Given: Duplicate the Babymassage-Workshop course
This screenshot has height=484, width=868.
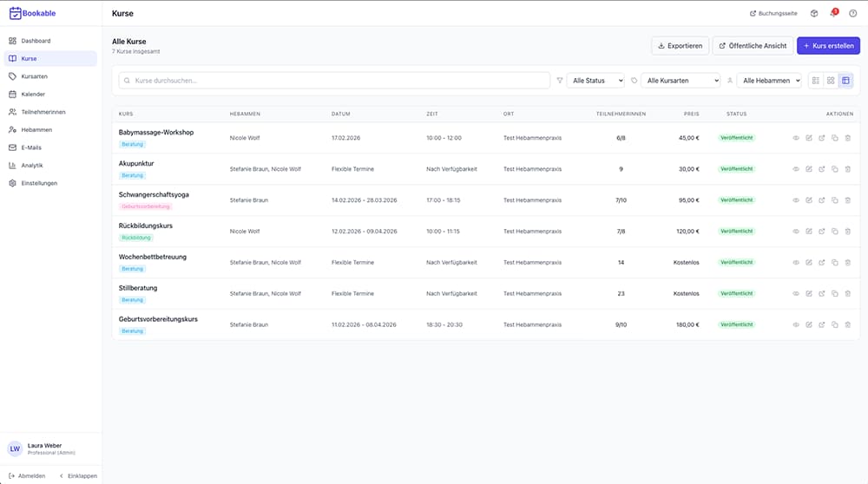Looking at the screenshot, I should click(x=835, y=138).
